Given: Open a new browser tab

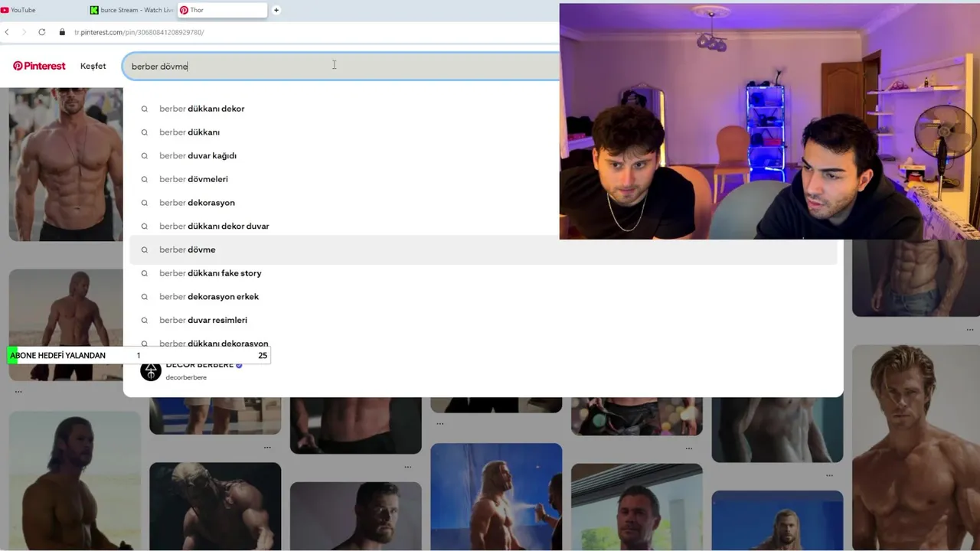Looking at the screenshot, I should coord(276,10).
